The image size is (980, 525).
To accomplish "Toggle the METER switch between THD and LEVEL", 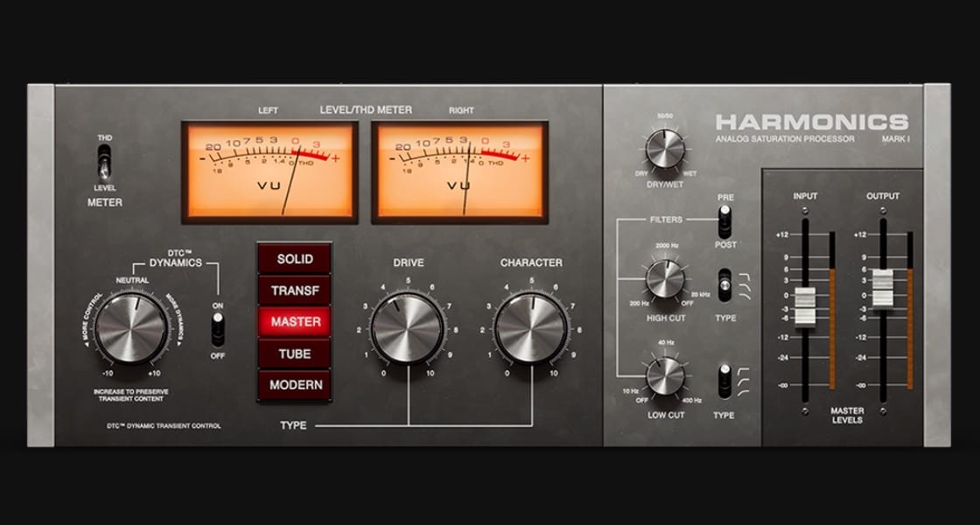I will (x=104, y=162).
